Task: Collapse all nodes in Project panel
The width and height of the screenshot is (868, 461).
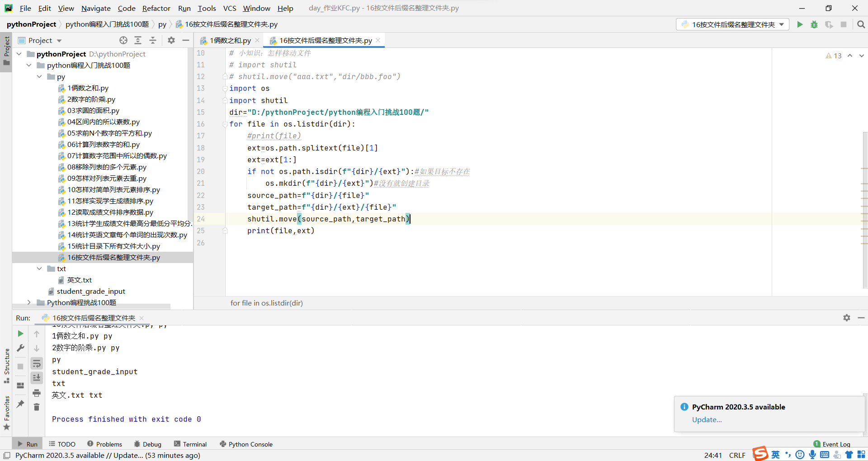Action: pyautogui.click(x=153, y=40)
